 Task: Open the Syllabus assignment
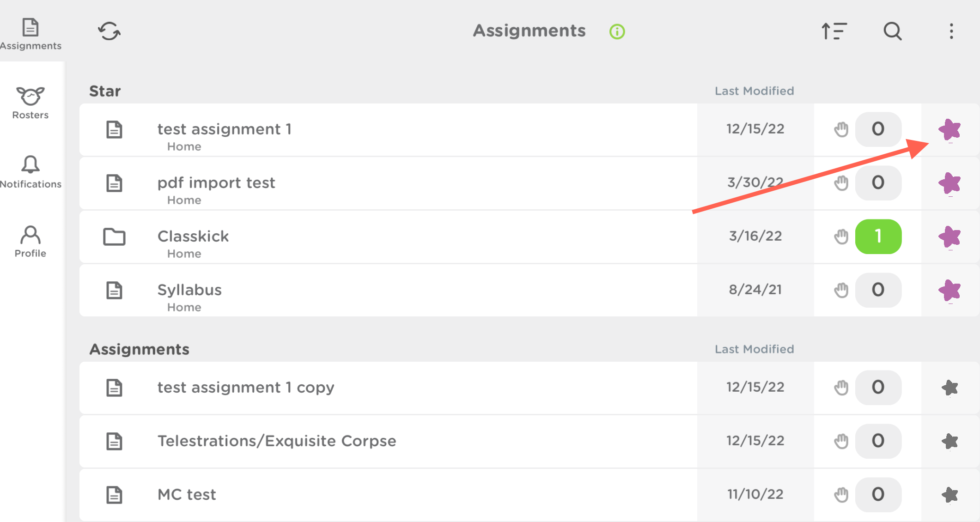tap(189, 290)
